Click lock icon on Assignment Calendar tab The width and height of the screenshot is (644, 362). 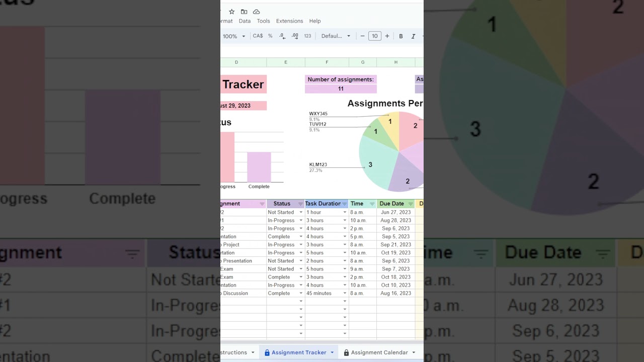point(346,353)
